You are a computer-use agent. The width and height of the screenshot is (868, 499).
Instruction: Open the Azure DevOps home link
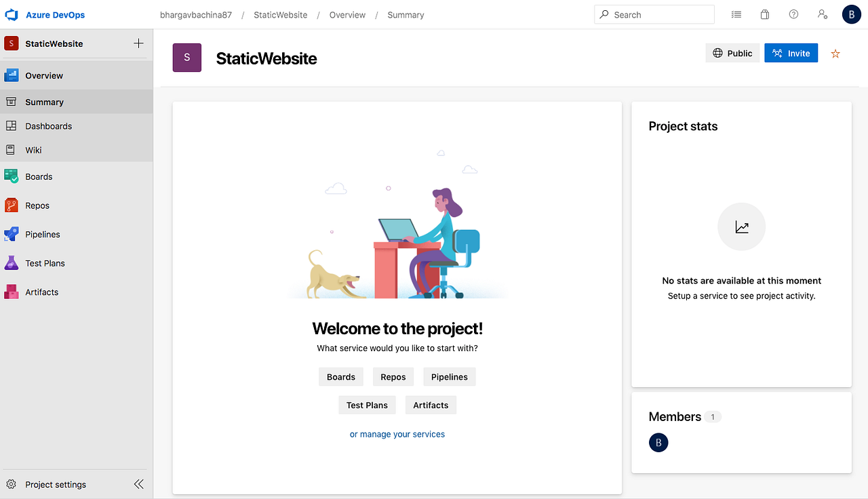55,15
